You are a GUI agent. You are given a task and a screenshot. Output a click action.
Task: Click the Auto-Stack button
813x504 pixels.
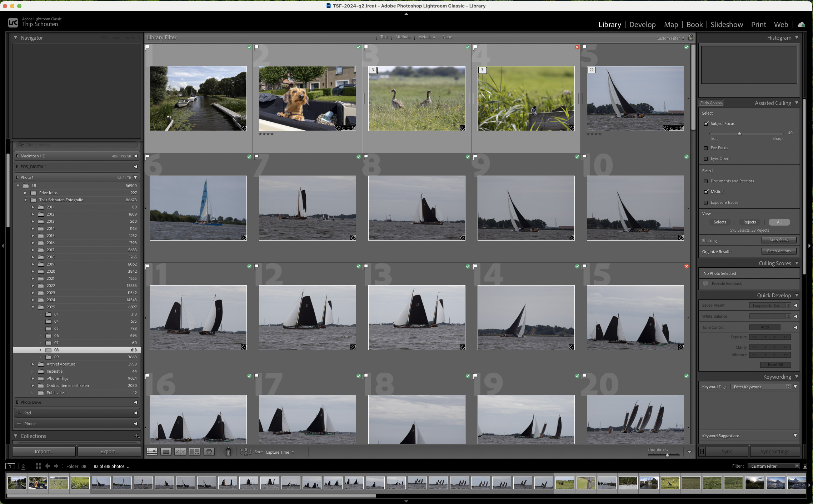coord(779,240)
